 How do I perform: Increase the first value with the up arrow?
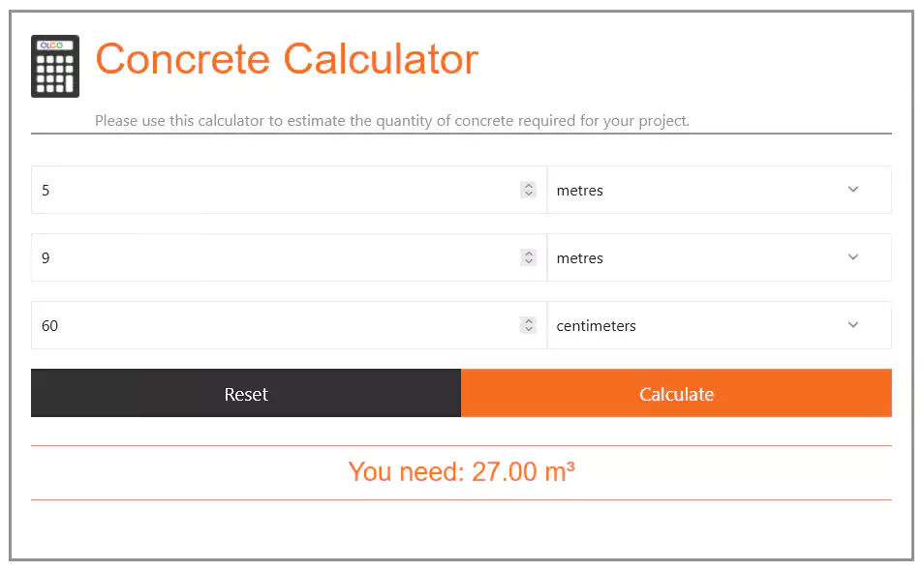[529, 186]
